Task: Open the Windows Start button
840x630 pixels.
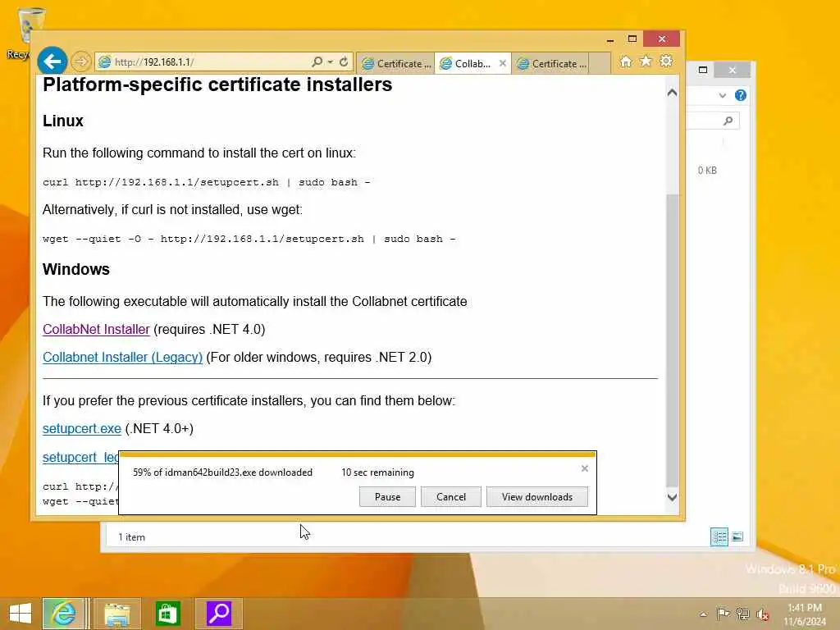Action: (x=21, y=614)
